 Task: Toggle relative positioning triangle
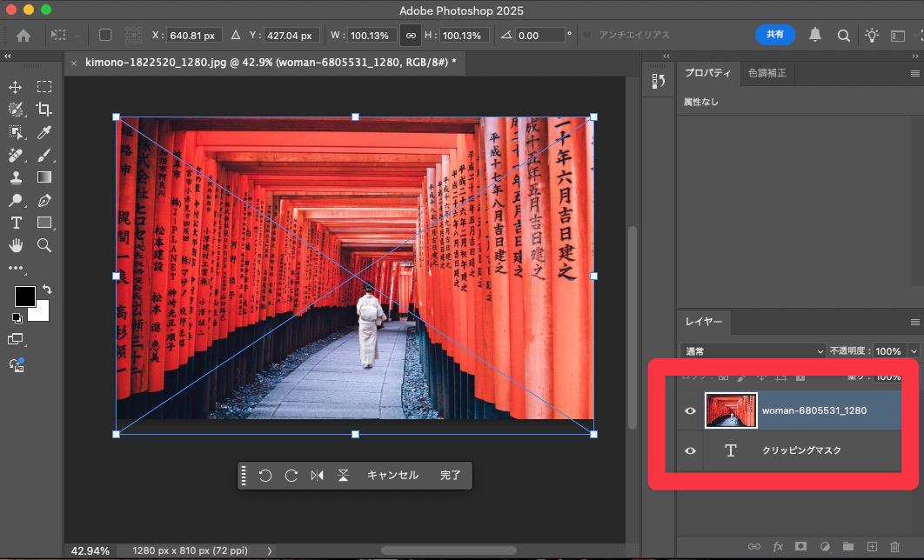[x=236, y=36]
